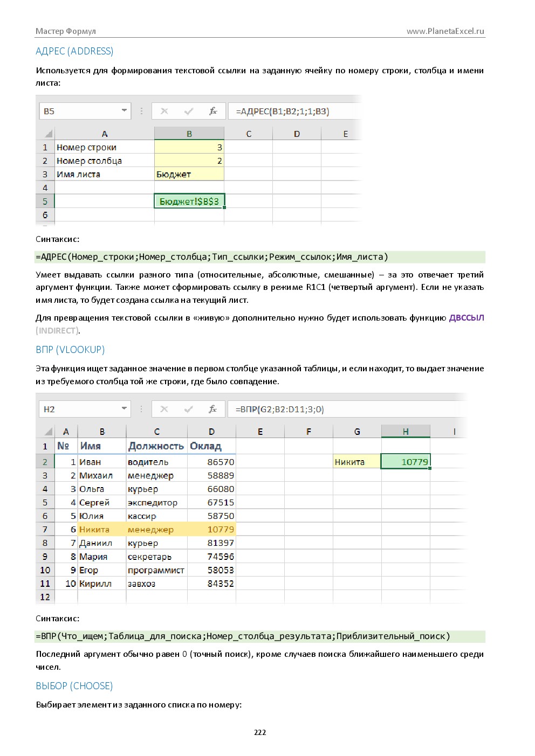Open the H2 name box dropdown arrow
The width and height of the screenshot is (535, 756).
(124, 409)
